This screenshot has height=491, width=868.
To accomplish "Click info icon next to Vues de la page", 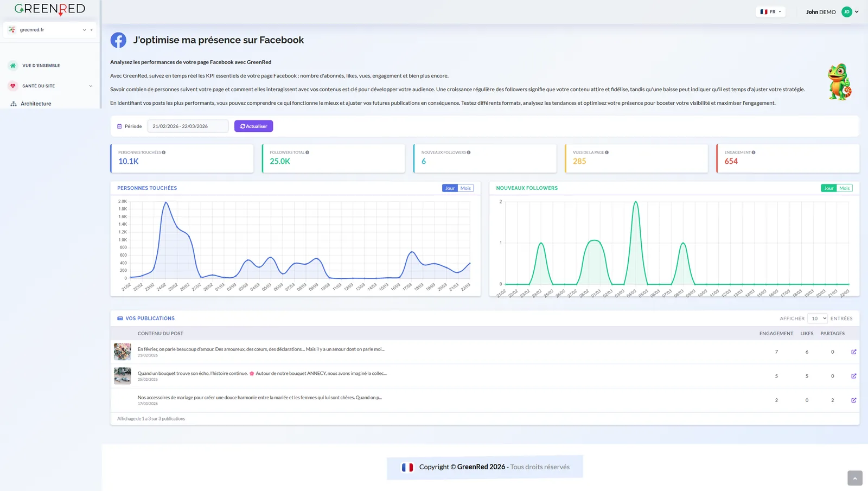I will pyautogui.click(x=607, y=152).
